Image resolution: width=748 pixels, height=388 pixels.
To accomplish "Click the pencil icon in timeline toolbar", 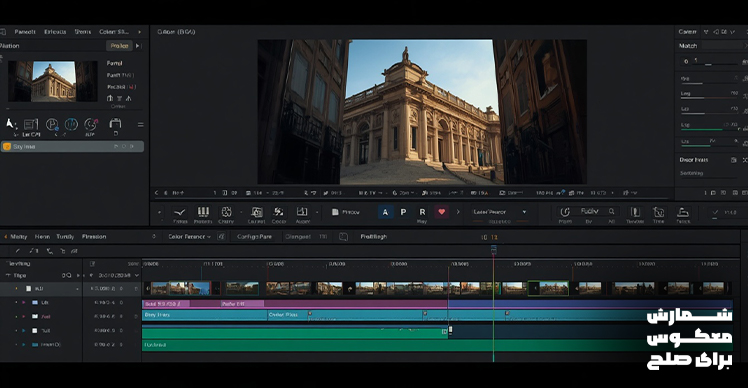I will coord(18,251).
